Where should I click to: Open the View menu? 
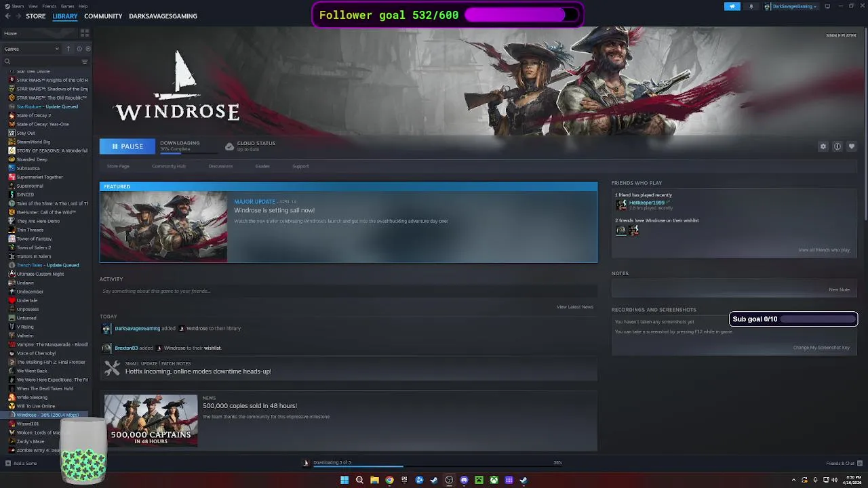coord(33,6)
